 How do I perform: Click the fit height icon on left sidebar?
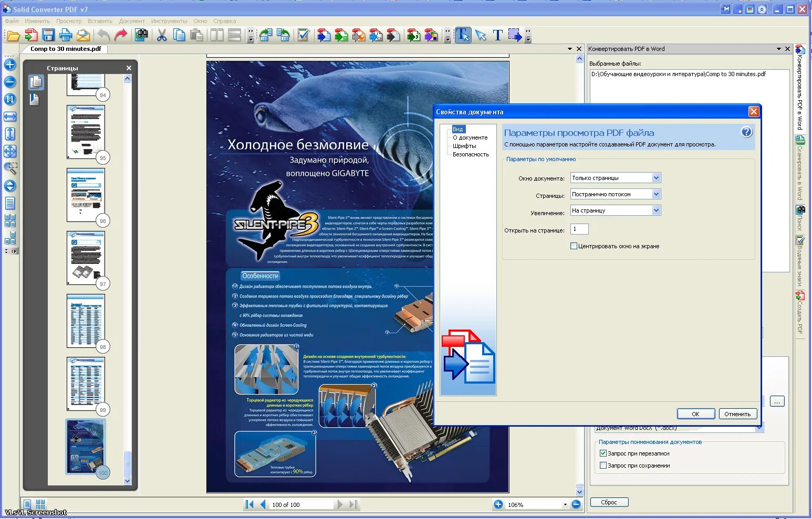point(10,134)
